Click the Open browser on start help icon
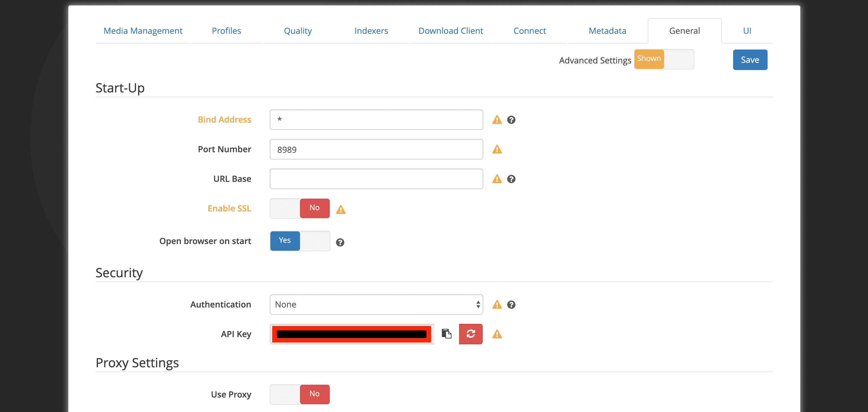Viewport: 868px width, 412px height. [x=340, y=242]
